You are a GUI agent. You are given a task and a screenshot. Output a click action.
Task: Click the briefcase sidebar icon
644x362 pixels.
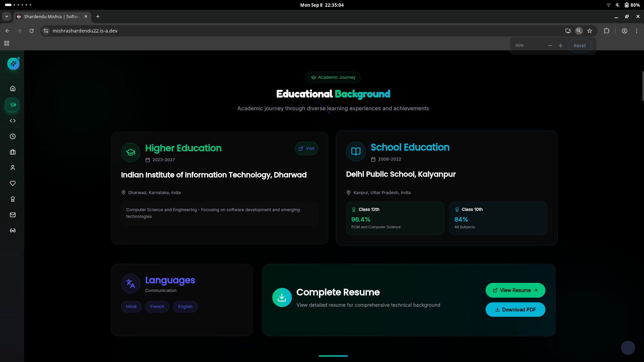(x=13, y=152)
